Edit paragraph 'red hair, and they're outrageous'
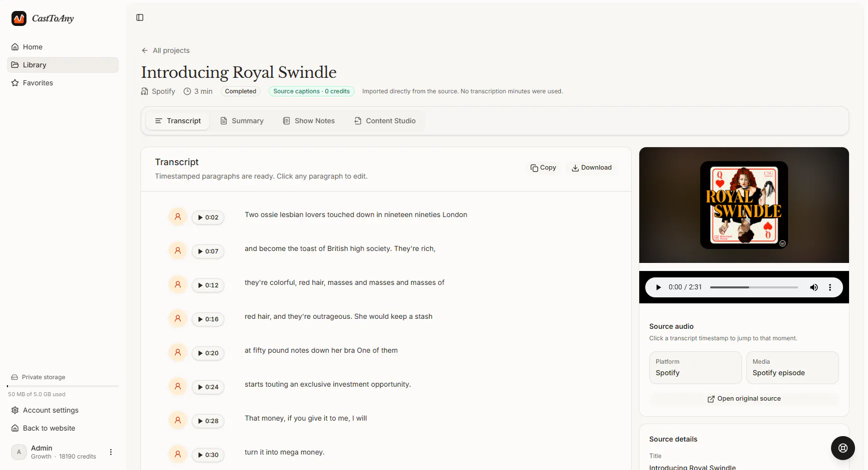 point(339,316)
